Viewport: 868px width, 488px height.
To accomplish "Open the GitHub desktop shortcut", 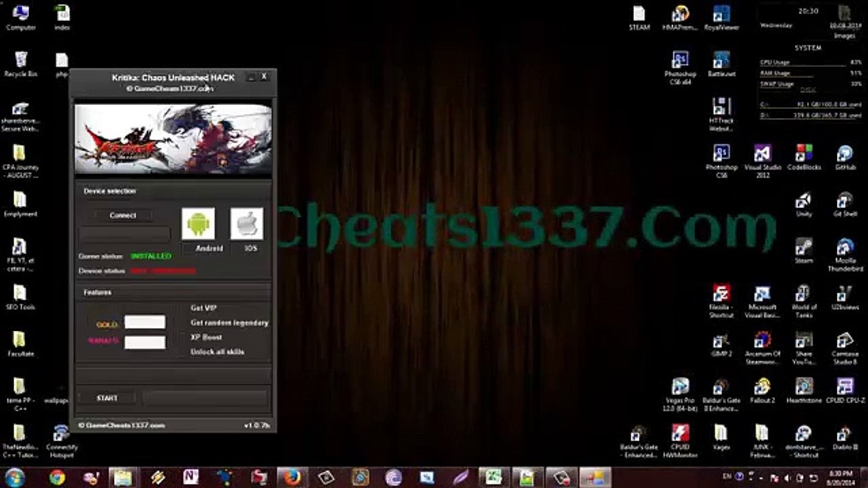I will click(x=845, y=157).
